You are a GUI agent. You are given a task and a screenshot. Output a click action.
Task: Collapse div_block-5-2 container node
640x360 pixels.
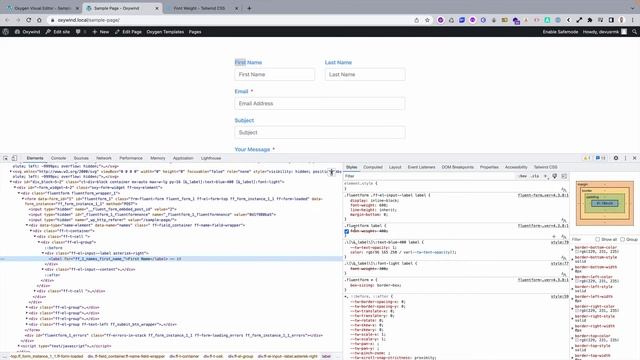click(11, 182)
